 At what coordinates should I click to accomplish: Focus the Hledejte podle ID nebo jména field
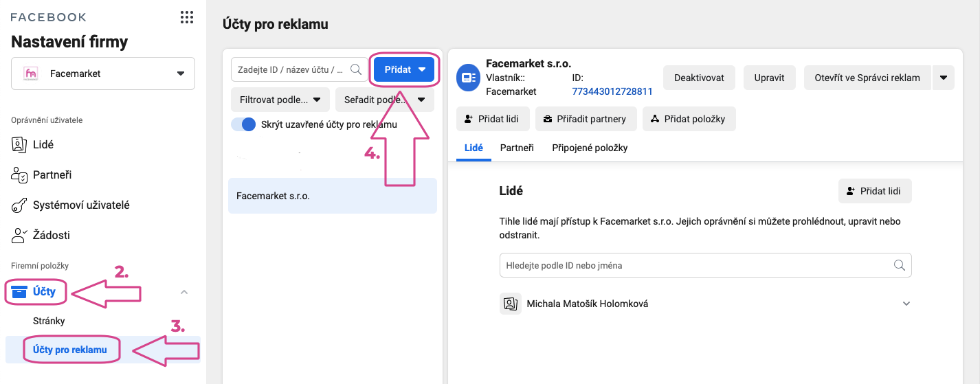click(705, 265)
